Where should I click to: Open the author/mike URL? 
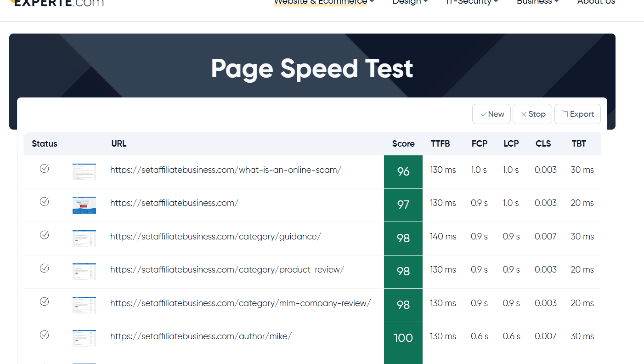201,336
